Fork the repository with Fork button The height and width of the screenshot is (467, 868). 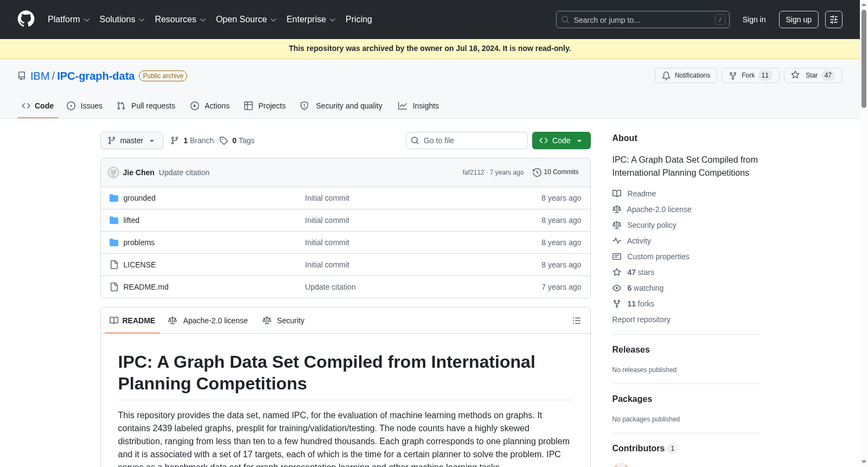pos(750,75)
